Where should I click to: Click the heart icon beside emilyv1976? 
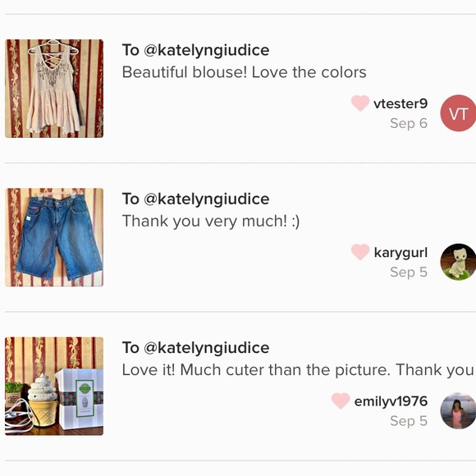(x=341, y=400)
